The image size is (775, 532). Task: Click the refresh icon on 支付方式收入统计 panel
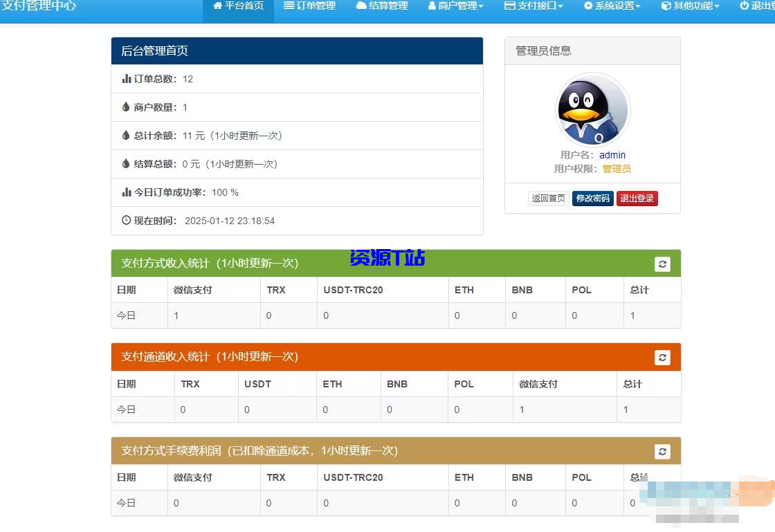pos(662,264)
